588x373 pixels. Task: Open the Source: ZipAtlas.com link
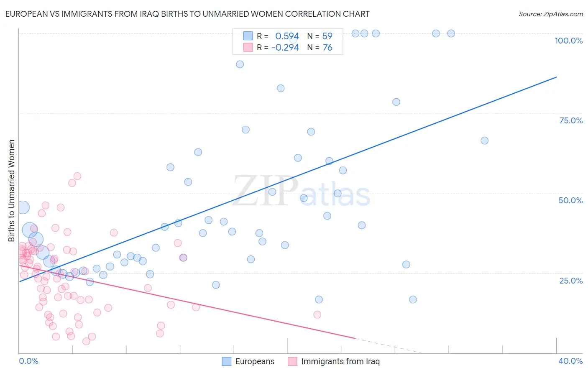click(551, 14)
